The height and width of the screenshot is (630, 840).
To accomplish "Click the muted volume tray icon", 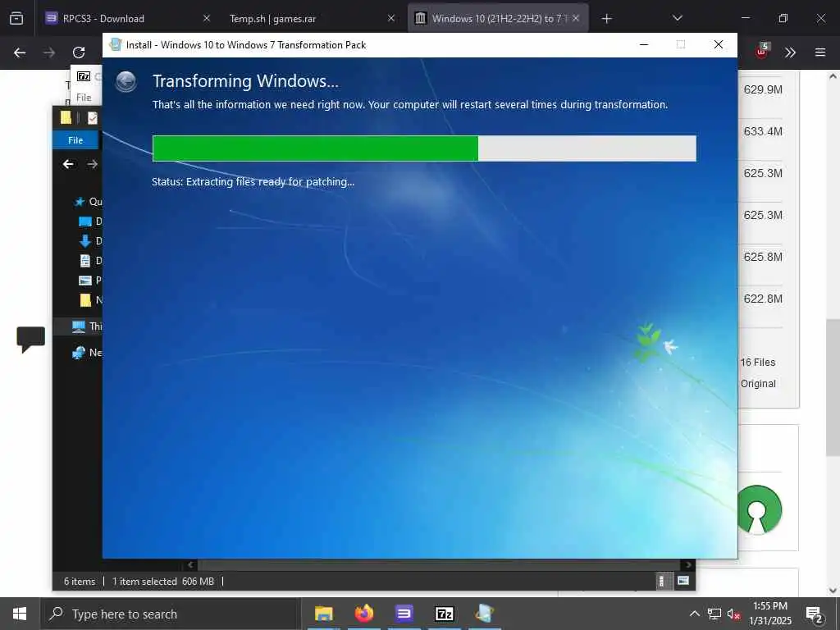I will [x=733, y=614].
